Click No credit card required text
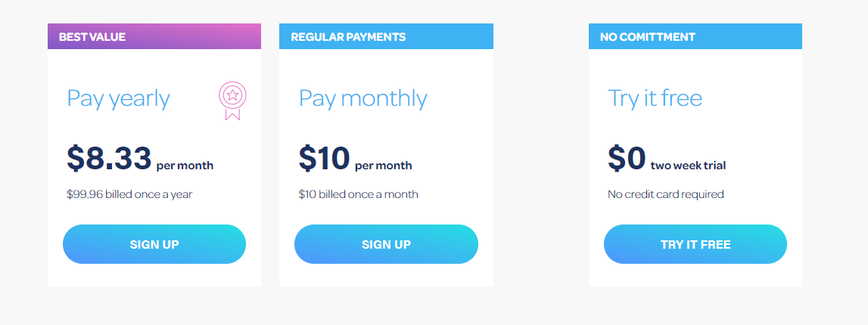The width and height of the screenshot is (868, 325). pyautogui.click(x=666, y=194)
